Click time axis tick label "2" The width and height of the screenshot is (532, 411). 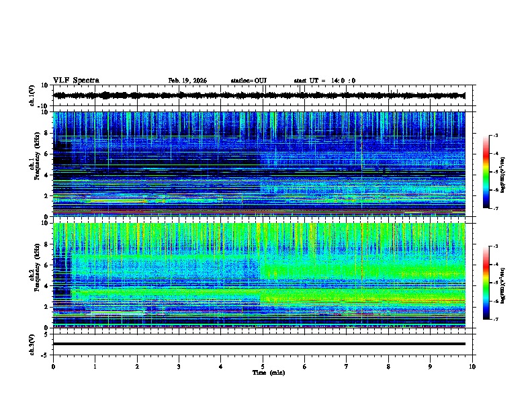pyautogui.click(x=137, y=367)
